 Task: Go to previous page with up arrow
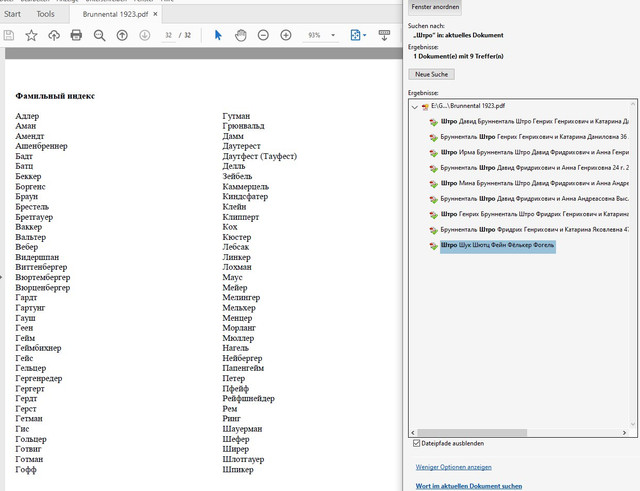[122, 35]
